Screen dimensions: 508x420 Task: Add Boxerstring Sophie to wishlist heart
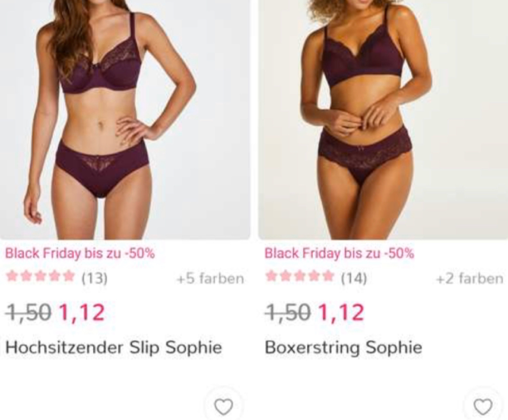click(x=483, y=406)
